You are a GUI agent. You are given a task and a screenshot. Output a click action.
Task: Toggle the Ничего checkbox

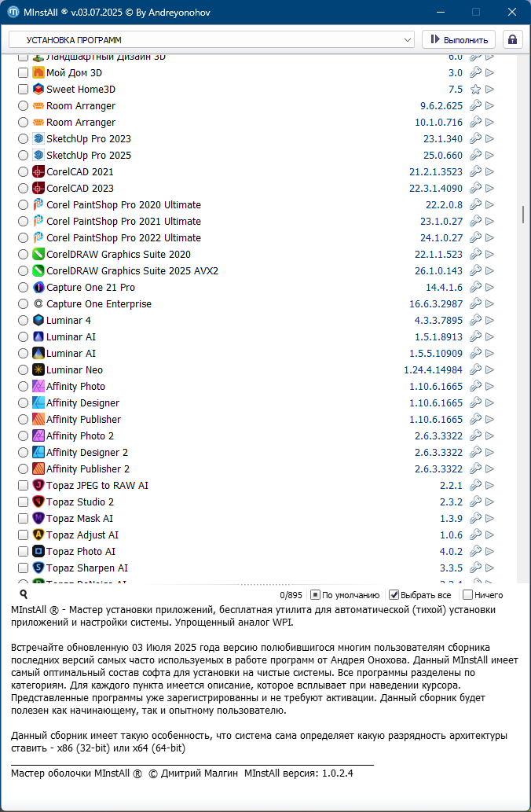[468, 595]
